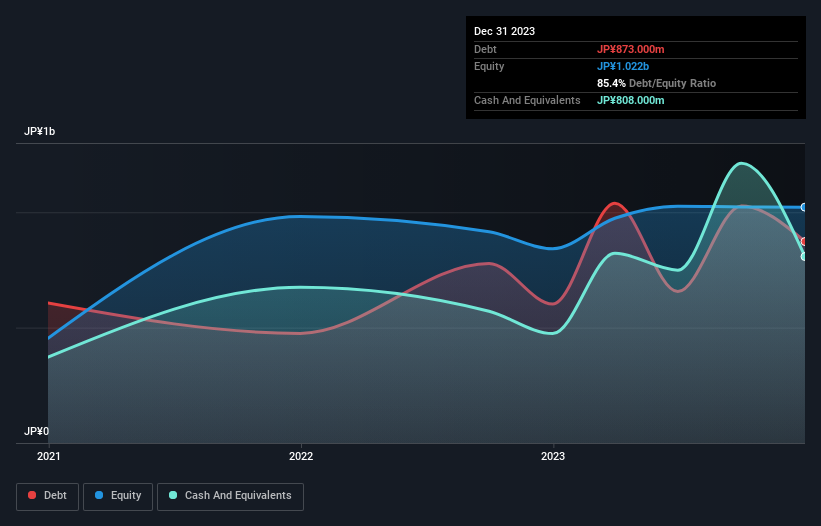Image resolution: width=821 pixels, height=526 pixels.
Task: Click the JP¥1b y-axis label
Action: (40, 131)
